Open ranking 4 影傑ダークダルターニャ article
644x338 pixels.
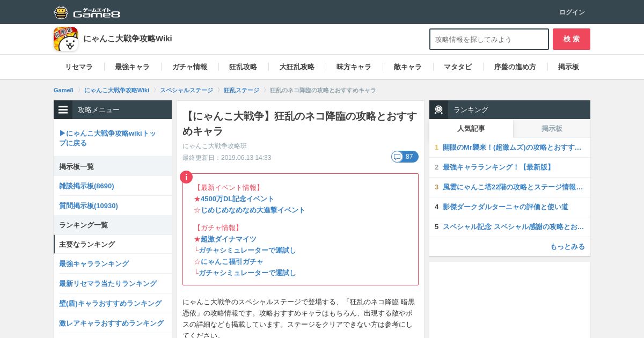506,207
